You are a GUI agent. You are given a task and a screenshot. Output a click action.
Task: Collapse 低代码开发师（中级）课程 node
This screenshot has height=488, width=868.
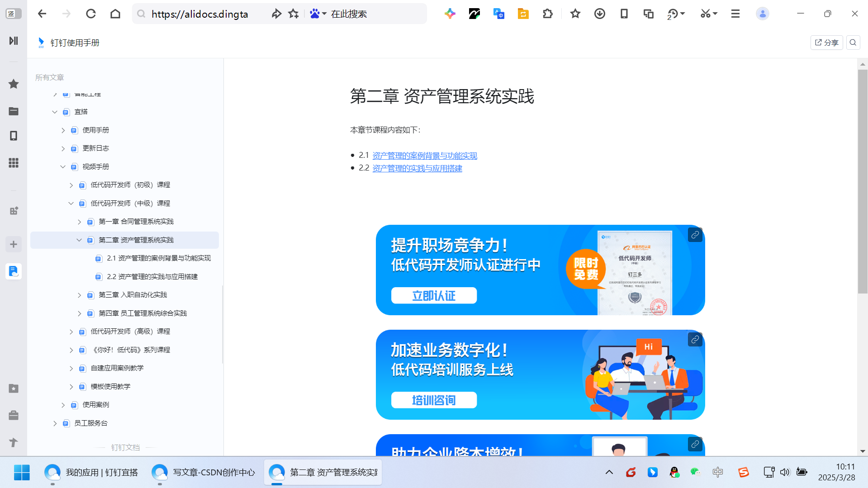[x=71, y=204]
